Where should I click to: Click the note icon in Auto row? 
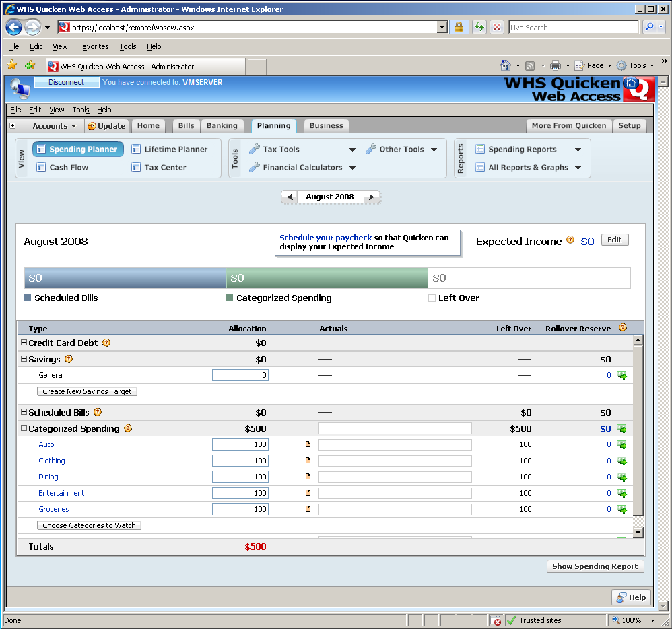tap(308, 444)
